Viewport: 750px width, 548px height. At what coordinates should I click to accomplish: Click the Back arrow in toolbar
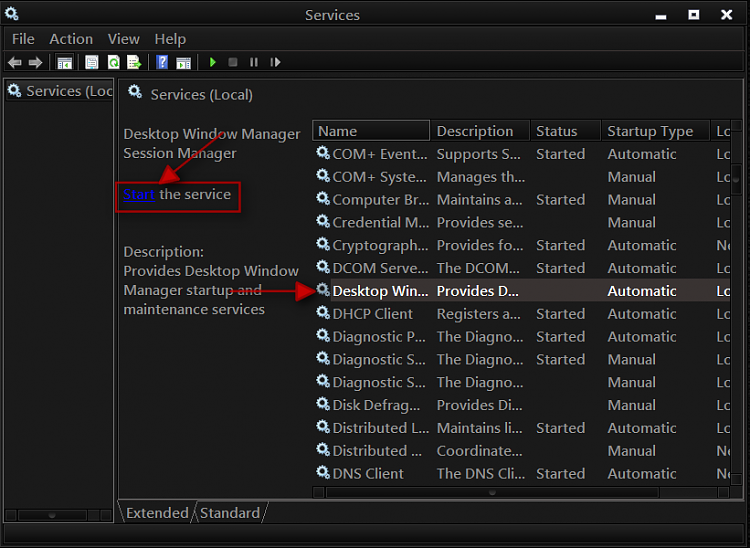point(15,62)
